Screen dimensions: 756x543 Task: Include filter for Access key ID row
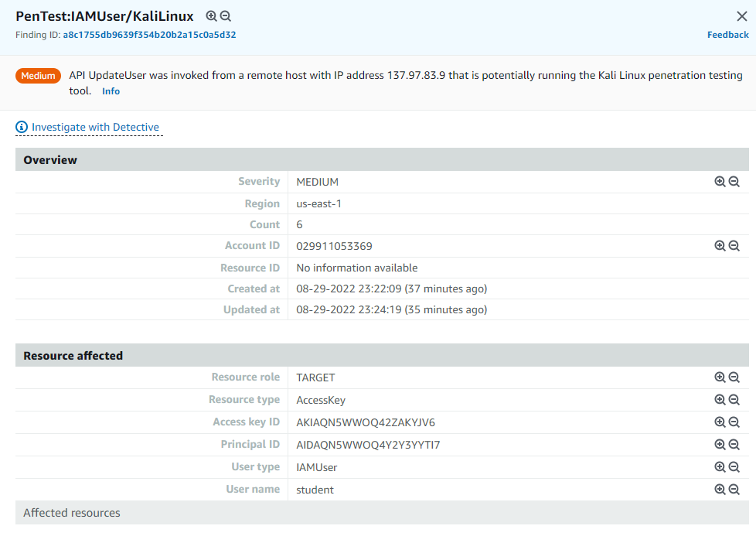pyautogui.click(x=720, y=422)
